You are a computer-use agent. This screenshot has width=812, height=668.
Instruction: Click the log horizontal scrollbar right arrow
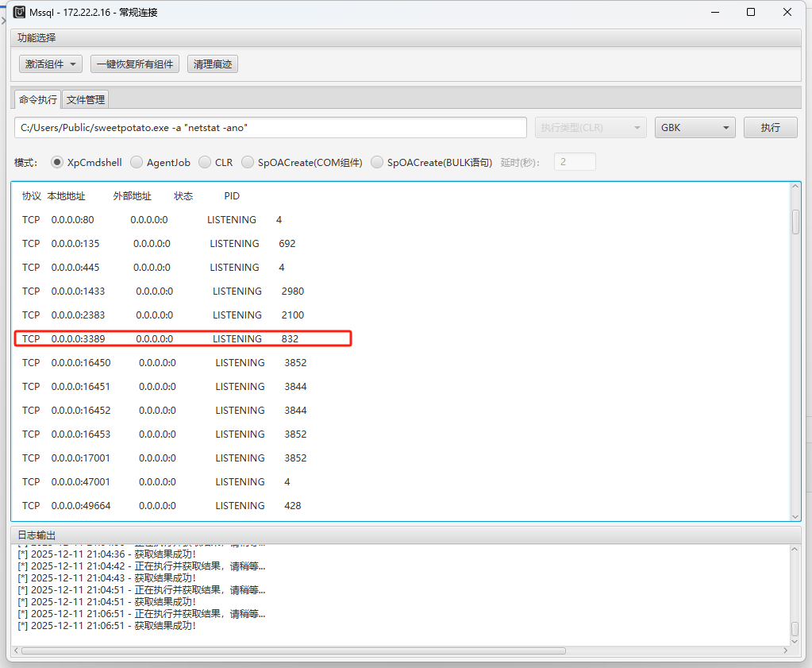pos(786,651)
